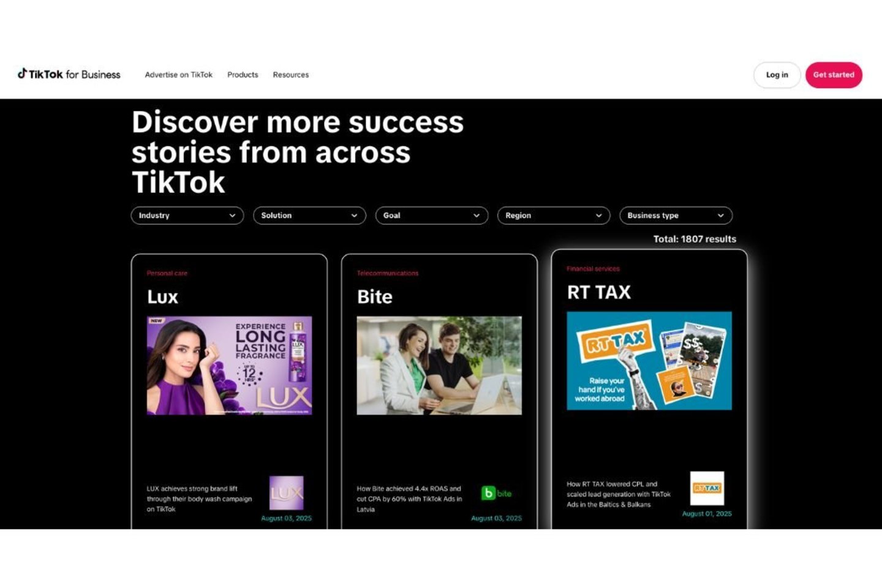
Task: Open the Solution filter dropdown
Action: 309,216
